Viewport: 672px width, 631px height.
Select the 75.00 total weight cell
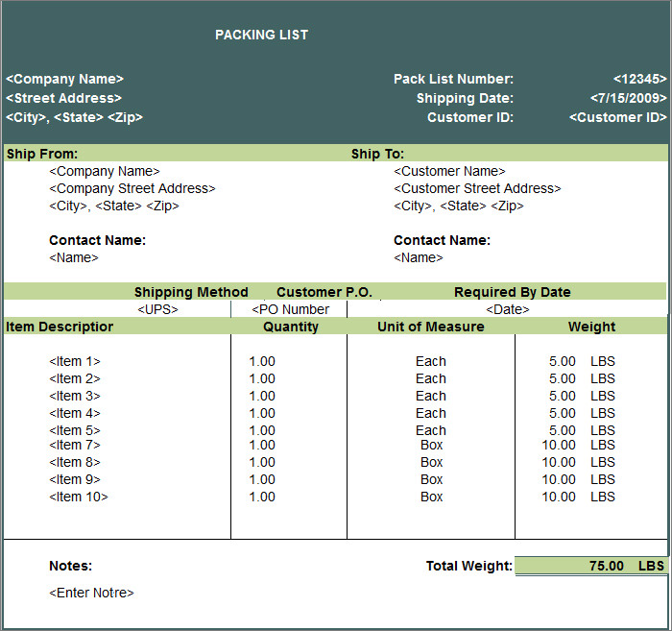(x=591, y=566)
